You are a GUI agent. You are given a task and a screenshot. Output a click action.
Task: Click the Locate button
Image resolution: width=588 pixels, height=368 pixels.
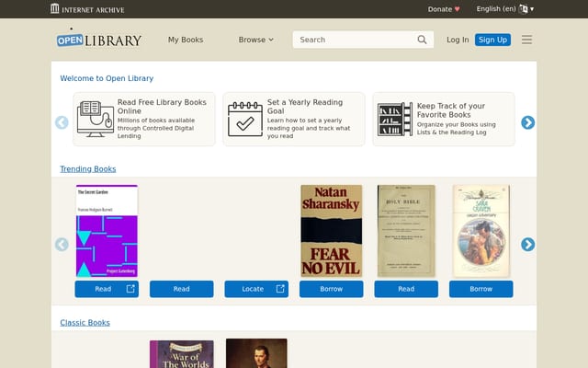click(256, 289)
